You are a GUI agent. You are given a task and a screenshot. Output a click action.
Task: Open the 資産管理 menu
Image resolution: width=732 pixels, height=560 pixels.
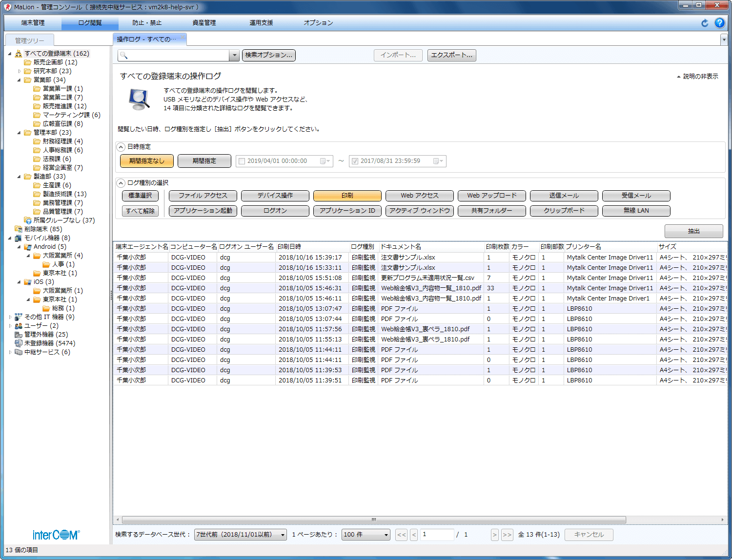pos(204,23)
